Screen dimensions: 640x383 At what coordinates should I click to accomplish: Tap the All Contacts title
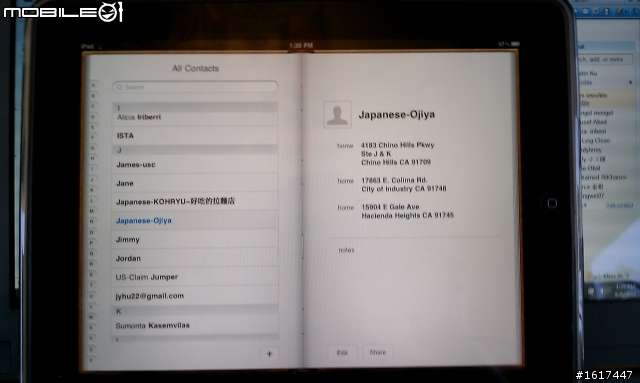point(196,68)
